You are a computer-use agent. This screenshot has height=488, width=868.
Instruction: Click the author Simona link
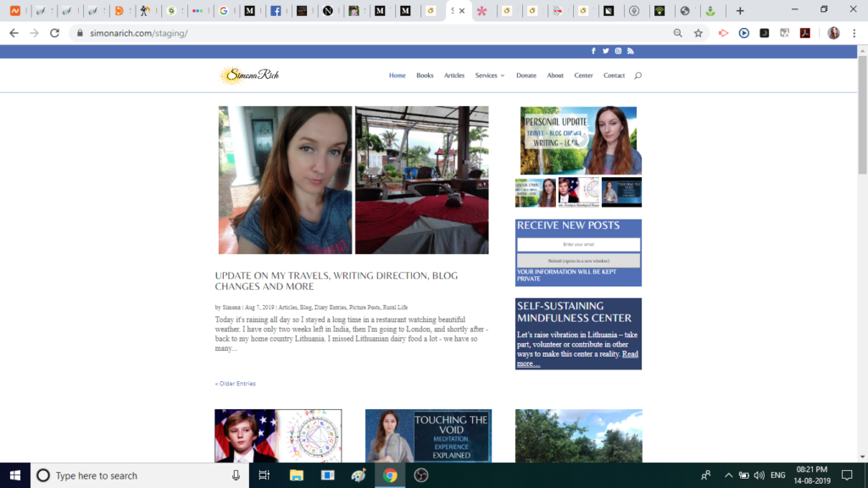point(231,307)
